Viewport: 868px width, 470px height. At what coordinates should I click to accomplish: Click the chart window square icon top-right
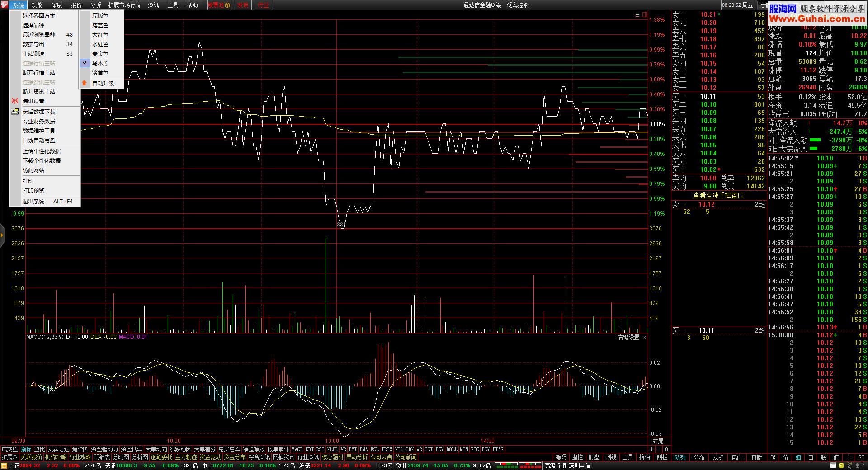coord(644,15)
